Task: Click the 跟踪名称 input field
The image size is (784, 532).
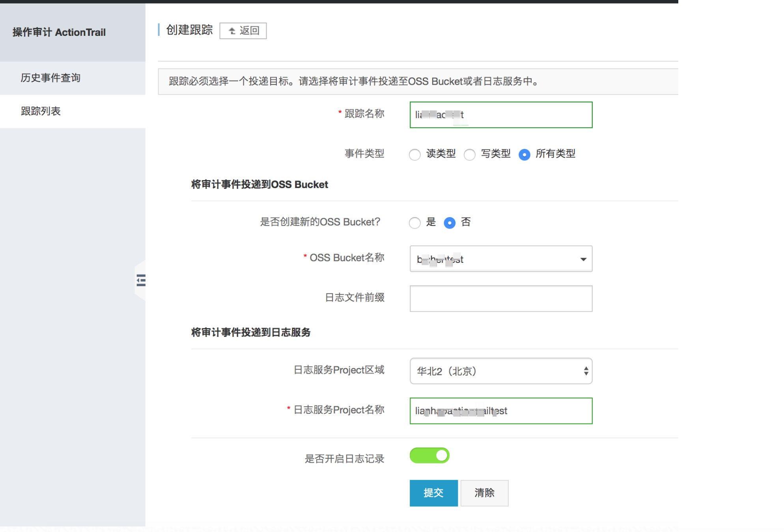Action: coord(501,115)
